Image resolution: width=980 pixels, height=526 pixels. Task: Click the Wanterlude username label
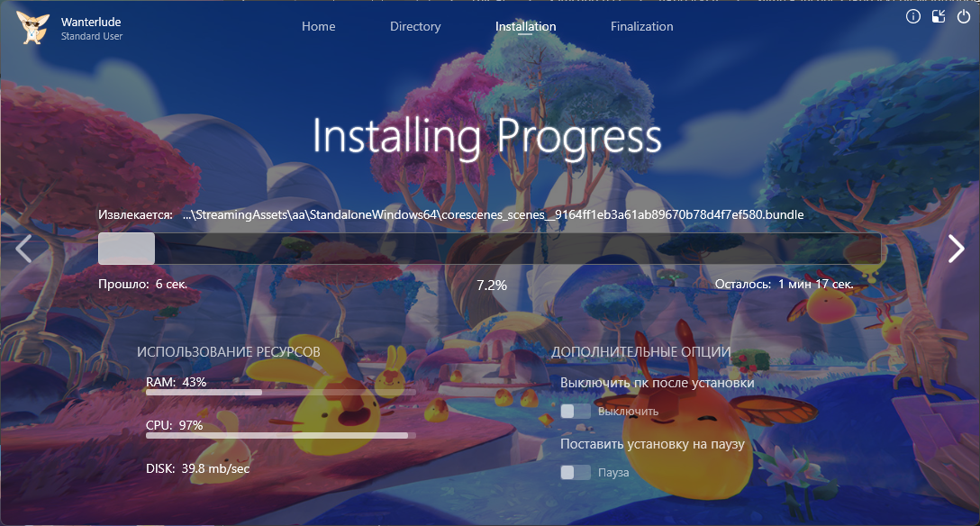(x=91, y=22)
